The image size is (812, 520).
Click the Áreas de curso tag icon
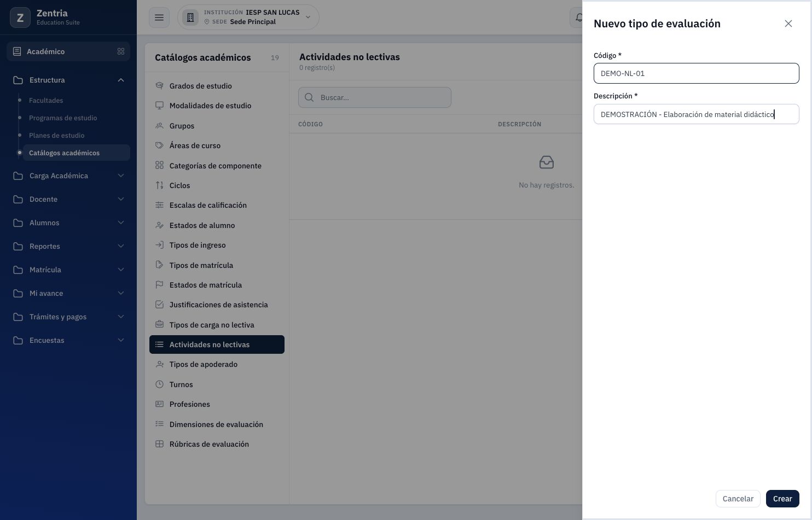pyautogui.click(x=159, y=145)
